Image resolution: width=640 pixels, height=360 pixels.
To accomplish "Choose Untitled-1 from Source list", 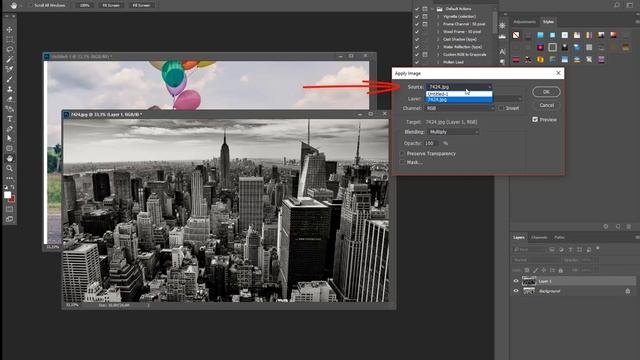I will (459, 94).
